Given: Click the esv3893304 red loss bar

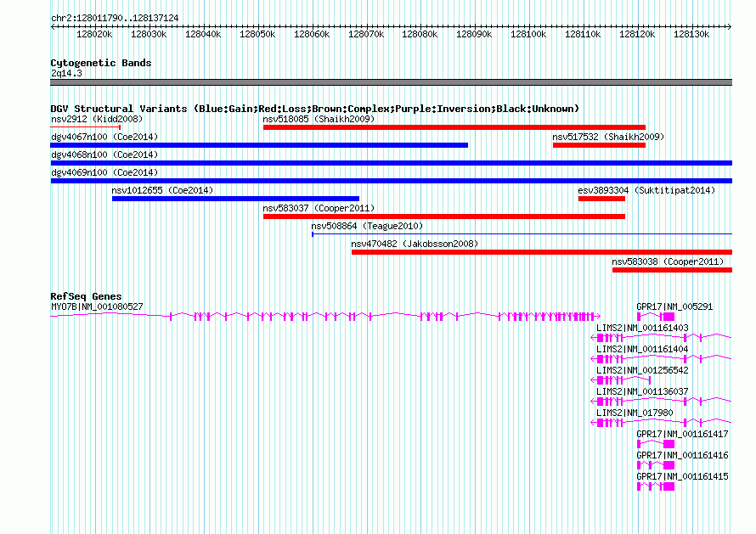Looking at the screenshot, I should pos(601,199).
